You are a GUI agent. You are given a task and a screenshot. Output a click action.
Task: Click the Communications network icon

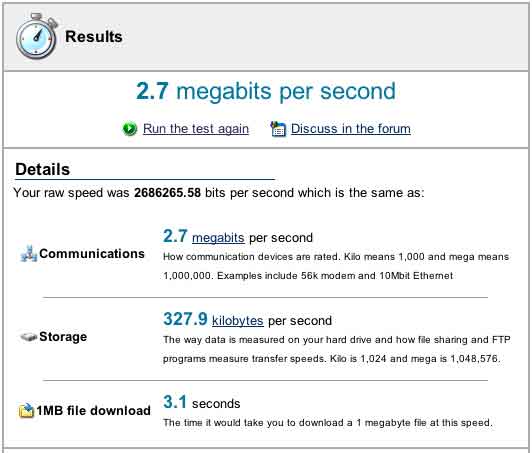(x=28, y=254)
